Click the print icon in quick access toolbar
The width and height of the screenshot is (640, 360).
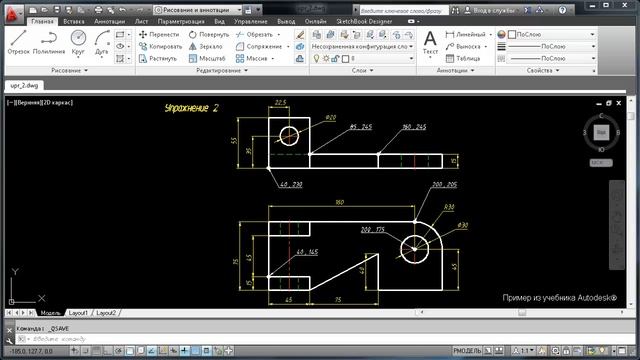(98, 9)
